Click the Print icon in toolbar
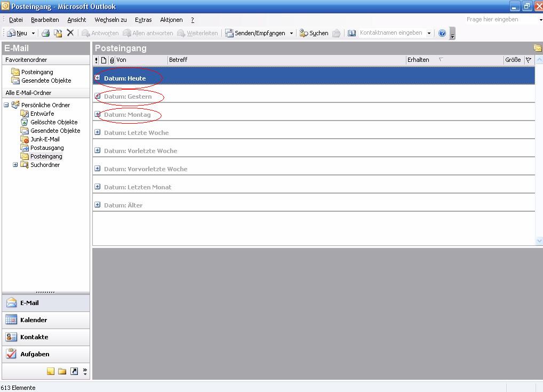 (45, 33)
